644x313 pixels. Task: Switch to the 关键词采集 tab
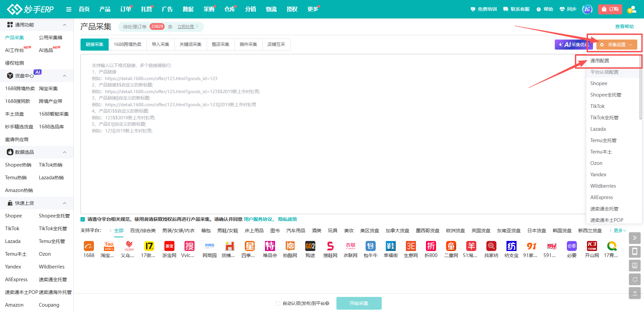point(191,44)
